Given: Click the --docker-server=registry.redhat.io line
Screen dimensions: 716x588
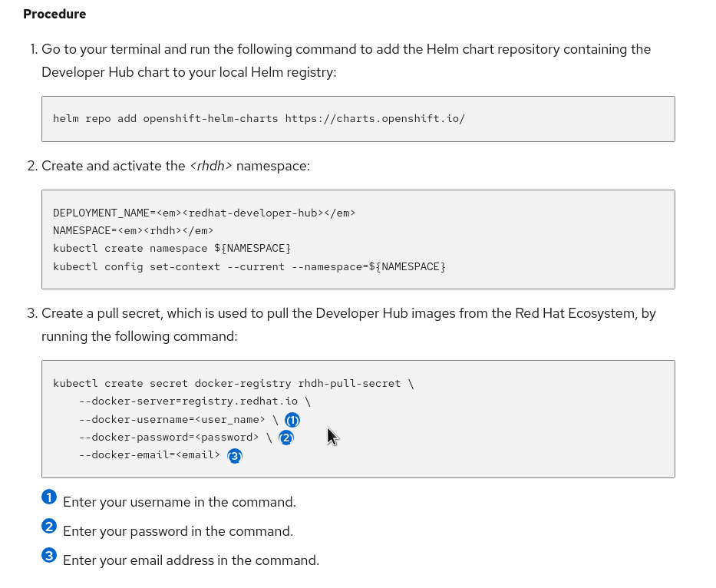Looking at the screenshot, I should (x=194, y=401).
